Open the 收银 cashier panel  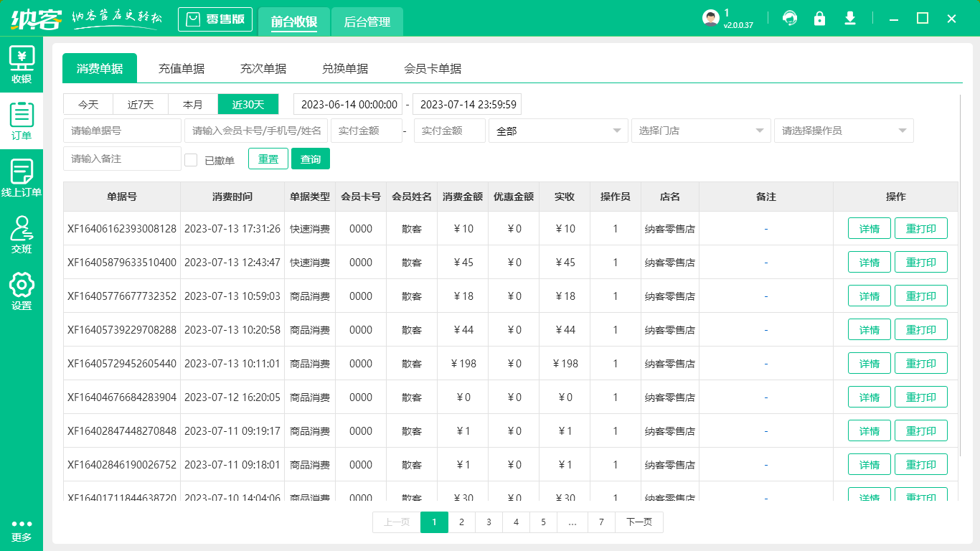(x=22, y=65)
